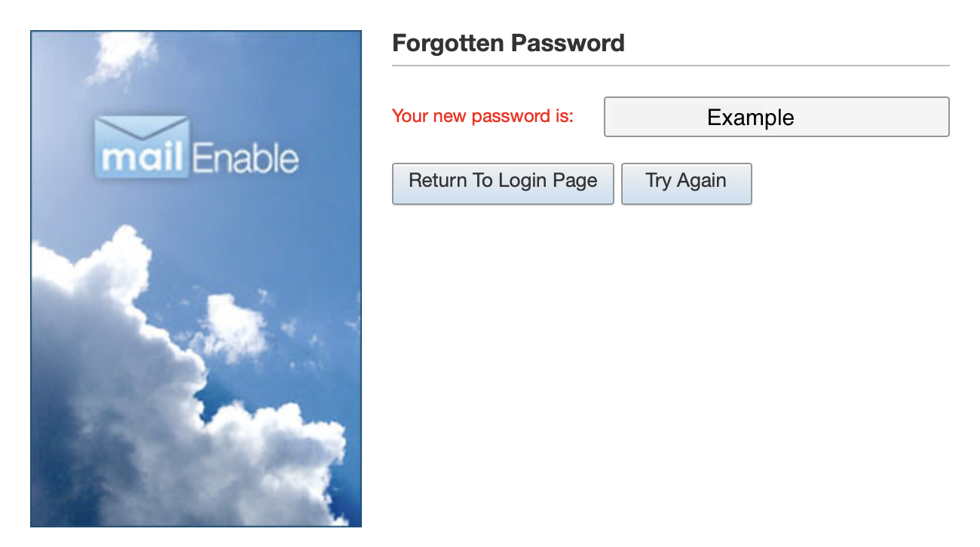980x547 pixels.
Task: Click the Forgotten Password heading
Action: tap(508, 43)
